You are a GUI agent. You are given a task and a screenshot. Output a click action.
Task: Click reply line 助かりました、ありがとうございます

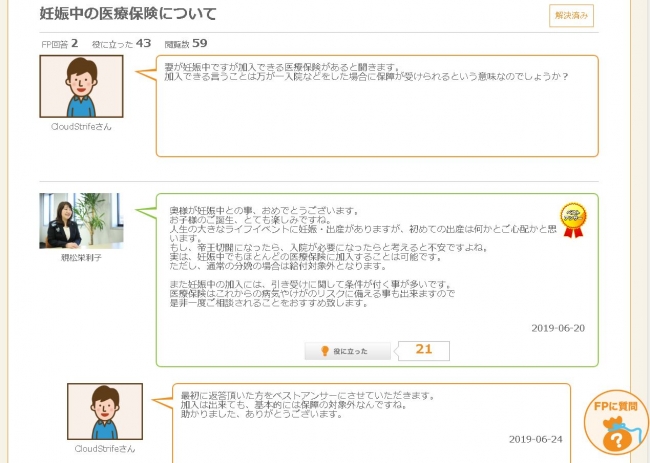[261, 414]
